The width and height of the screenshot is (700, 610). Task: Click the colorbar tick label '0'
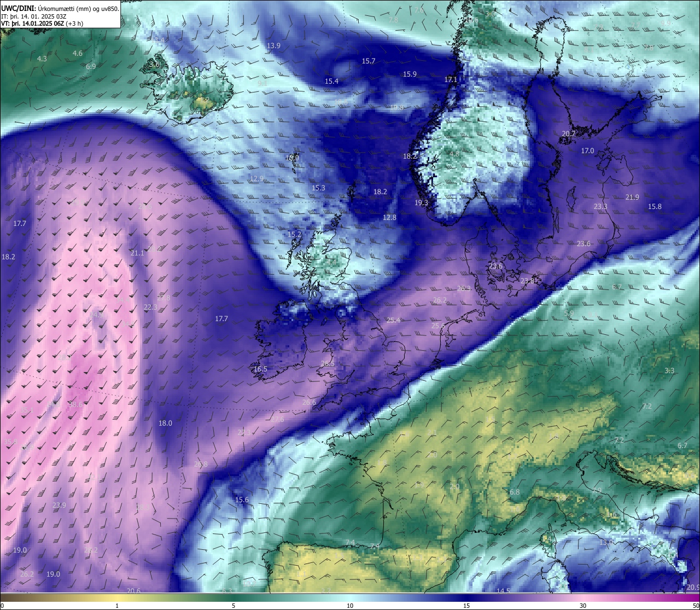pos(2,605)
